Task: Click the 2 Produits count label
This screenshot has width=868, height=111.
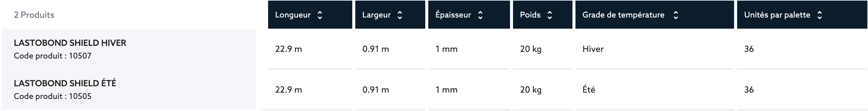Action: pyautogui.click(x=34, y=15)
